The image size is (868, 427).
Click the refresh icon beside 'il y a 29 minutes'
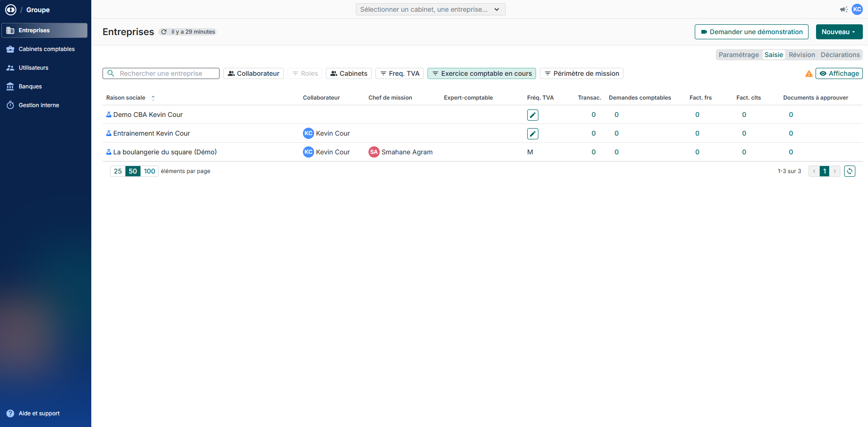tap(164, 32)
